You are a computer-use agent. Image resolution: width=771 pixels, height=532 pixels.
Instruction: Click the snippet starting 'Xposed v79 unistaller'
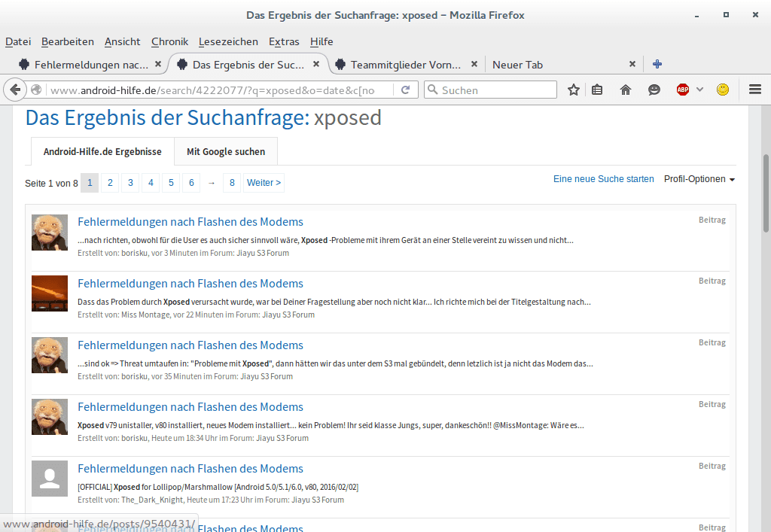331,425
